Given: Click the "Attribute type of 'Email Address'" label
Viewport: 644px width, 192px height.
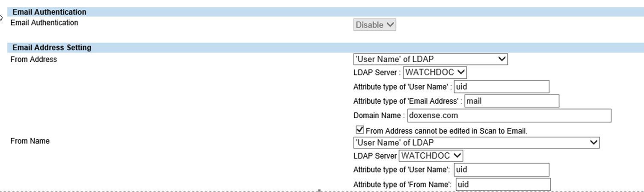Looking at the screenshot, I should [407, 102].
